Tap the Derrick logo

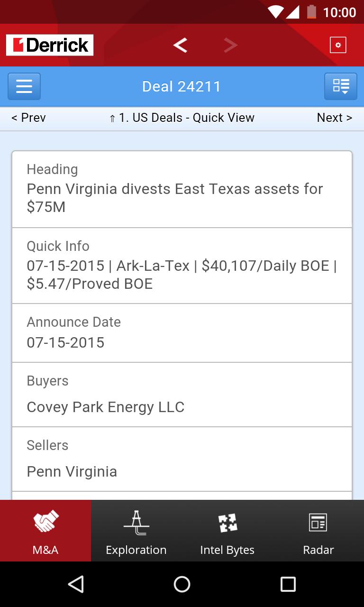click(x=50, y=45)
